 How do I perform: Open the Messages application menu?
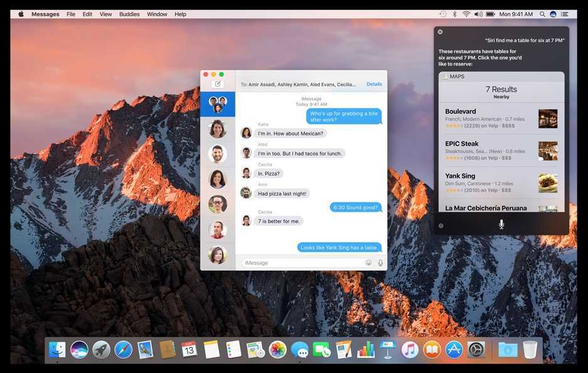tap(45, 14)
